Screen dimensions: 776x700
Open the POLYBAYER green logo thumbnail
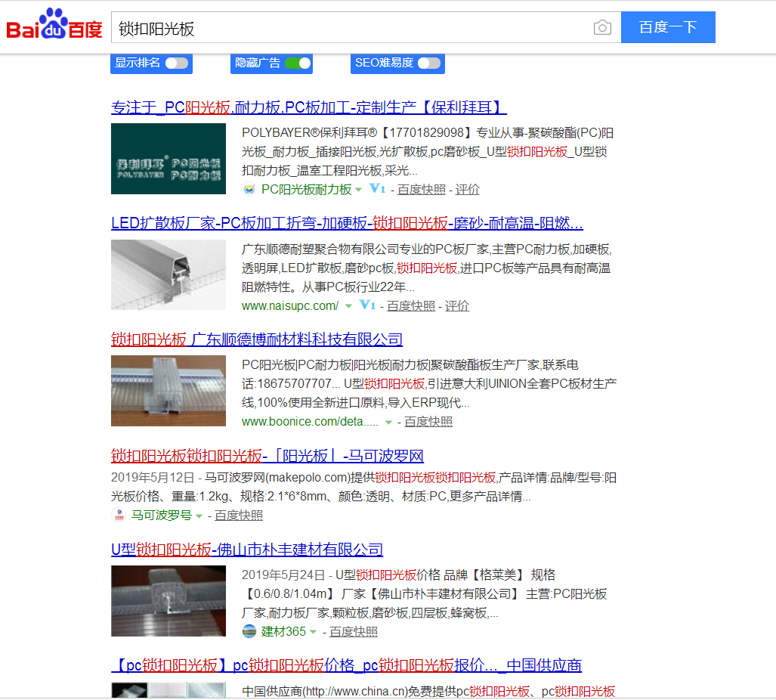click(x=168, y=159)
